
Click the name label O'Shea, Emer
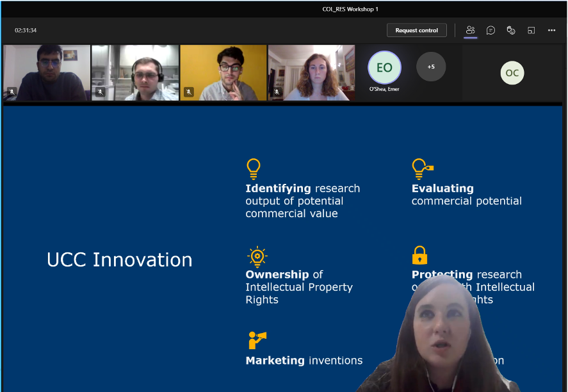click(384, 89)
